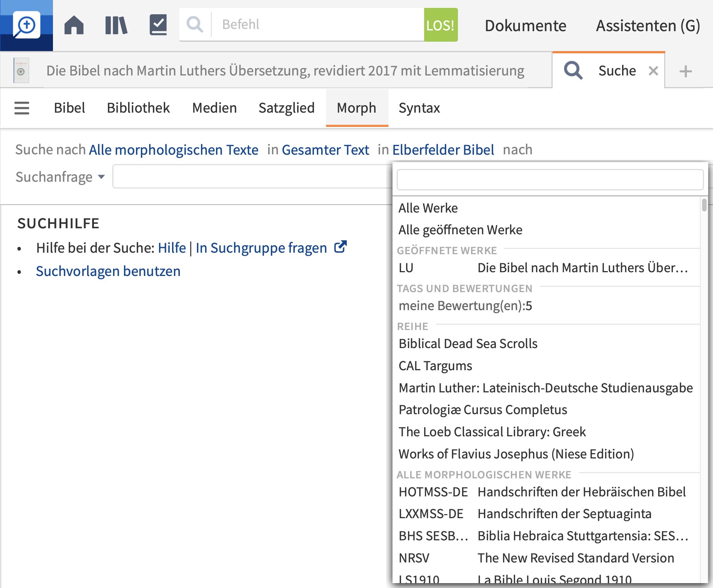Close the Suche tab
This screenshot has width=713, height=588.
pos(653,71)
